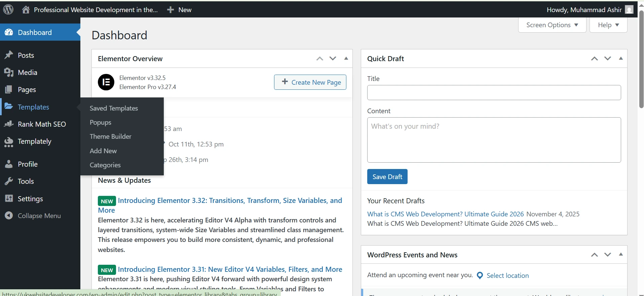Select Saved Templates from submenu
Screen dimensions: 644x296
coord(114,108)
